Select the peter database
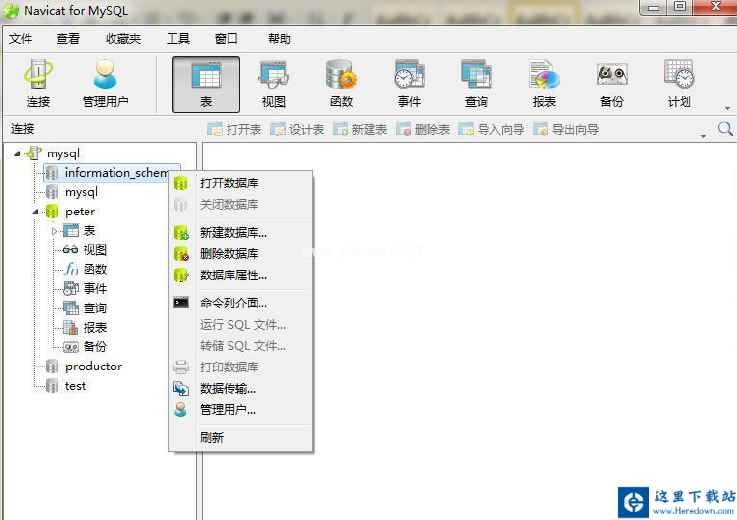Screen dimensions: 737x520 (80, 212)
